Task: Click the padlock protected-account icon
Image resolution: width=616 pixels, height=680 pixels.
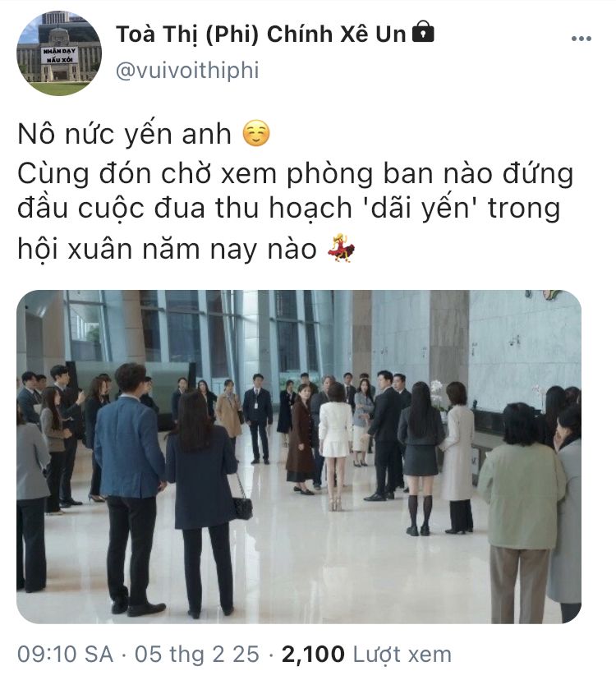Action: pos(422,32)
